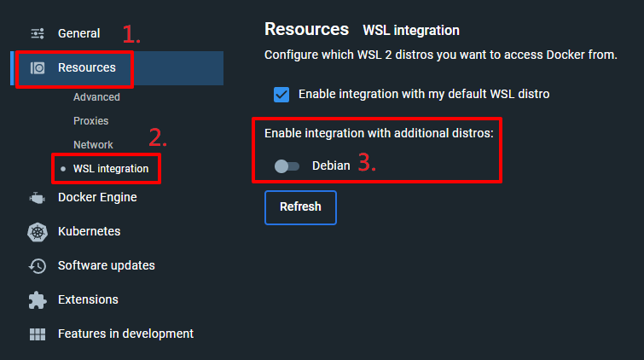
Task: Open the Proxies settings section
Action: click(x=90, y=121)
